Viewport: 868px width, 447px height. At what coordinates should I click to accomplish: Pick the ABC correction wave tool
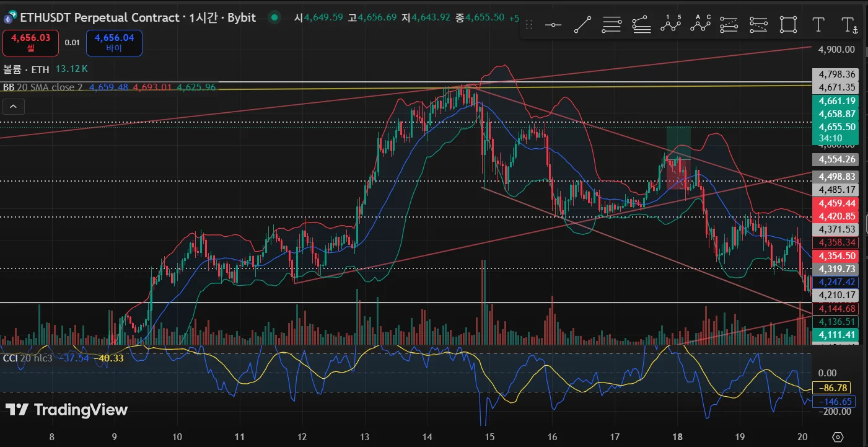[x=700, y=25]
